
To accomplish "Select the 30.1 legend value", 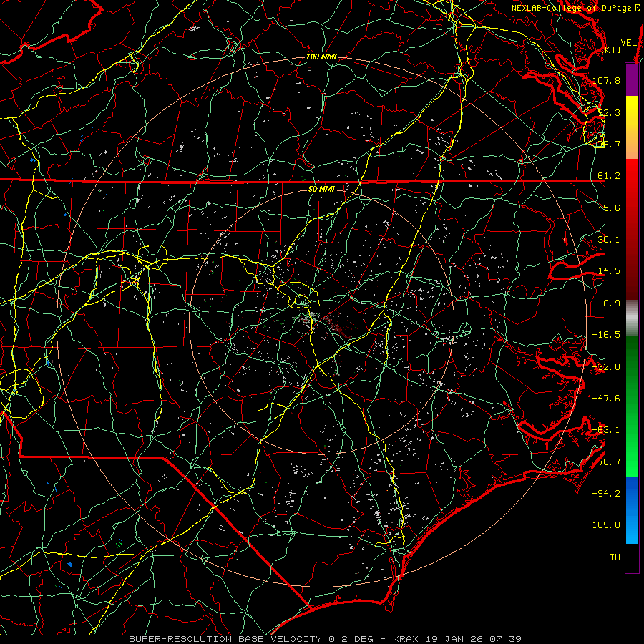I will coord(609,240).
